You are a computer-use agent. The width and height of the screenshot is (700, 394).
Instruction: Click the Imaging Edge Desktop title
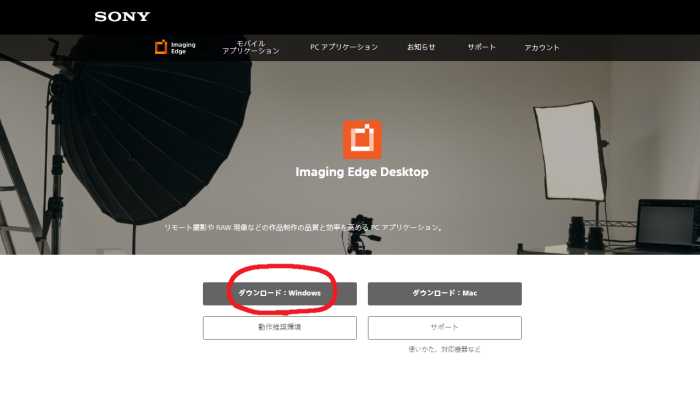[362, 172]
